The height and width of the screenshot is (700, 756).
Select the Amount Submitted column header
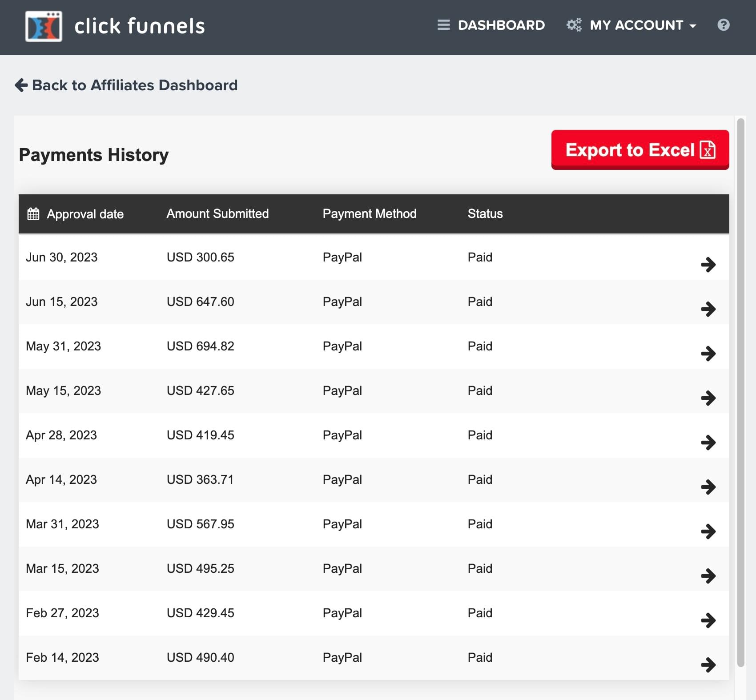(x=217, y=213)
